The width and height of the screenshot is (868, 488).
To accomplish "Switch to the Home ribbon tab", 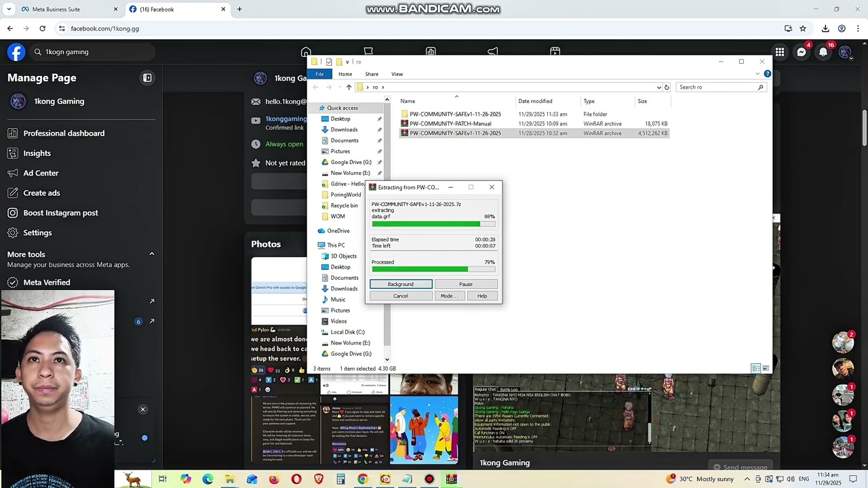I will point(345,74).
